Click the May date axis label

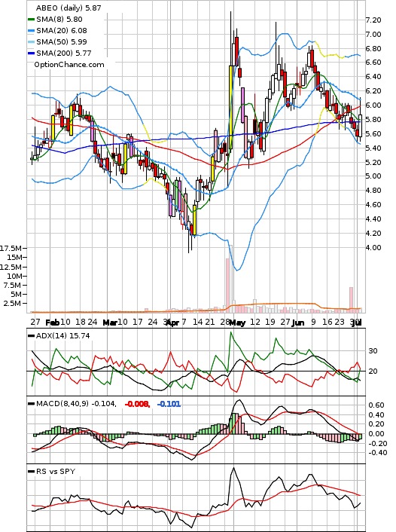[237, 323]
